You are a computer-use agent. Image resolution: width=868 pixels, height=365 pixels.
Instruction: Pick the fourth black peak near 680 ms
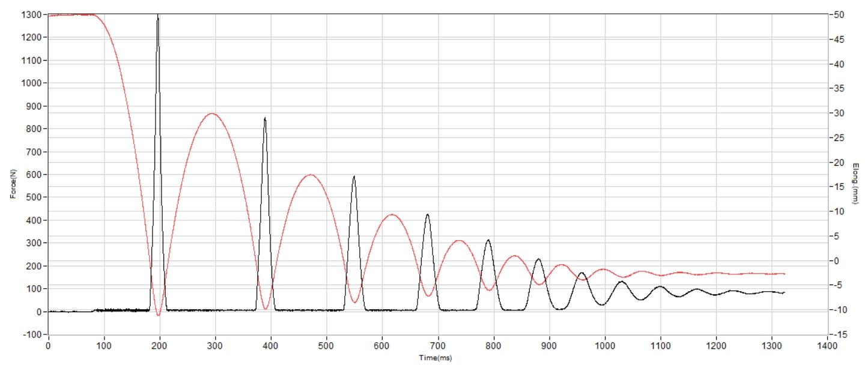(427, 215)
